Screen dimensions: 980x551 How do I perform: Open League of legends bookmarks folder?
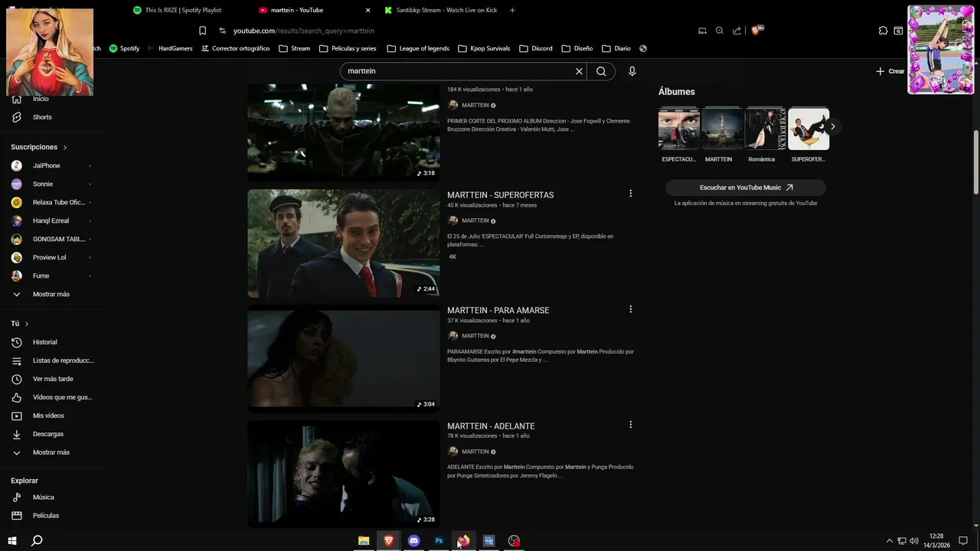(x=418, y=48)
